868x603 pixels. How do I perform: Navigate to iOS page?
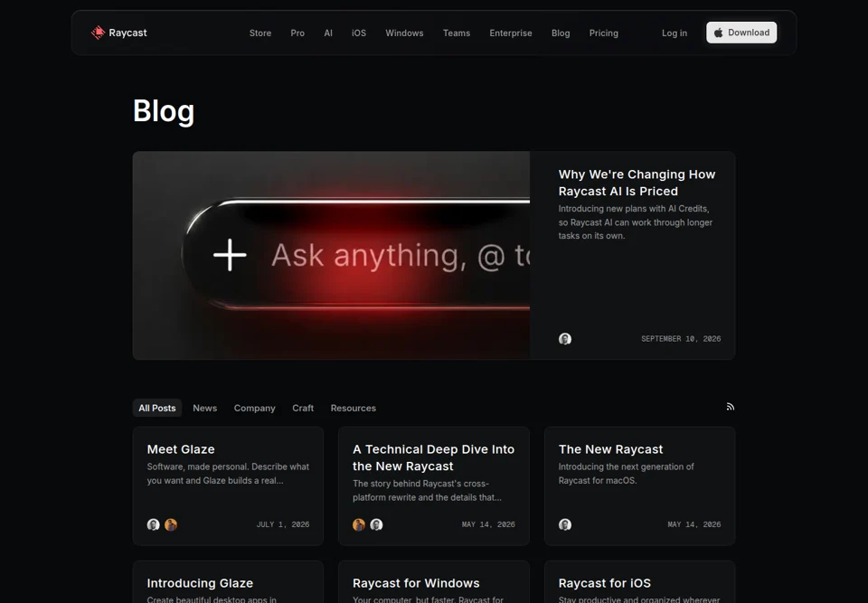click(359, 33)
